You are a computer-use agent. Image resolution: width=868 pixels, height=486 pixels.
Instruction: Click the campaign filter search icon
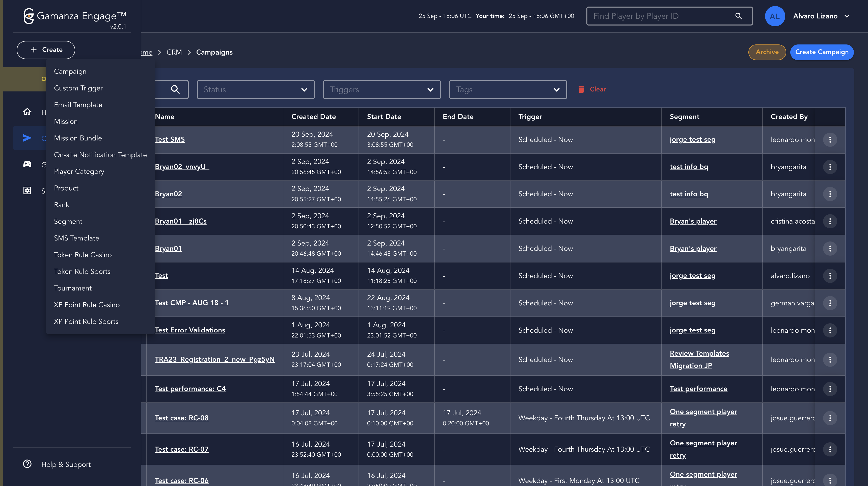tap(175, 89)
